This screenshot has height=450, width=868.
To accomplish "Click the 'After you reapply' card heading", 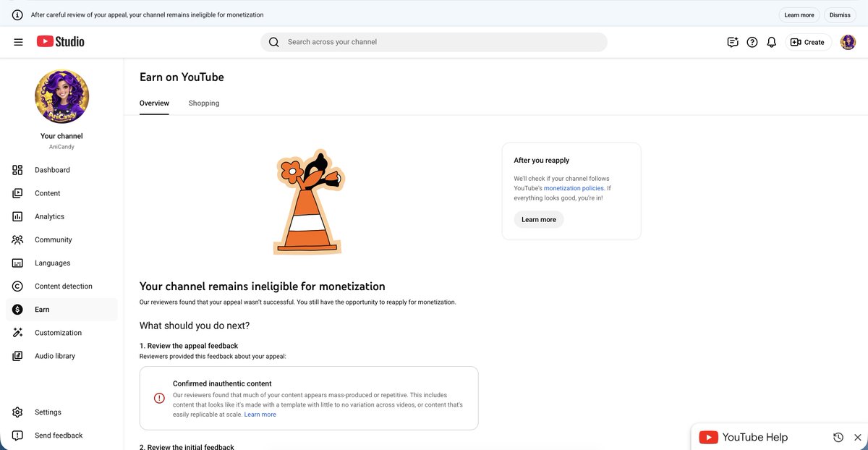I will pyautogui.click(x=542, y=161).
